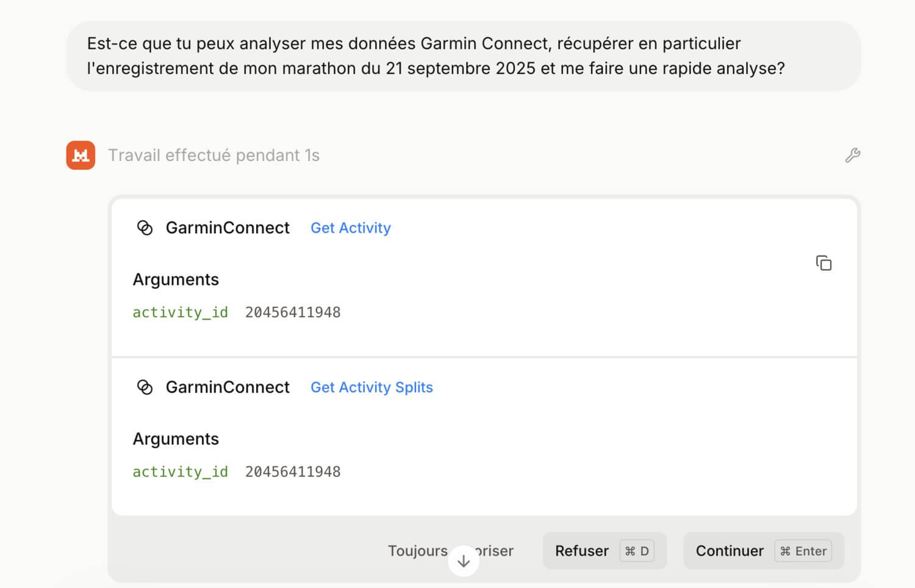Copy the tool call arguments

point(823,263)
